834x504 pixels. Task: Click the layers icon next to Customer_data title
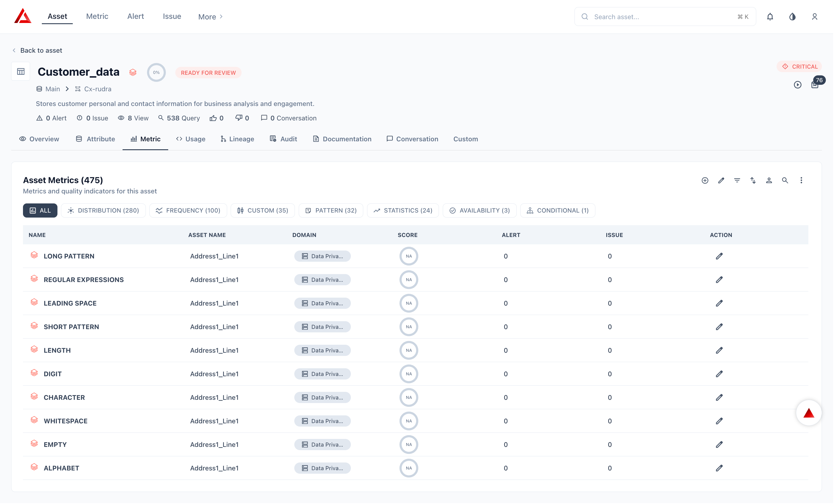[133, 72]
